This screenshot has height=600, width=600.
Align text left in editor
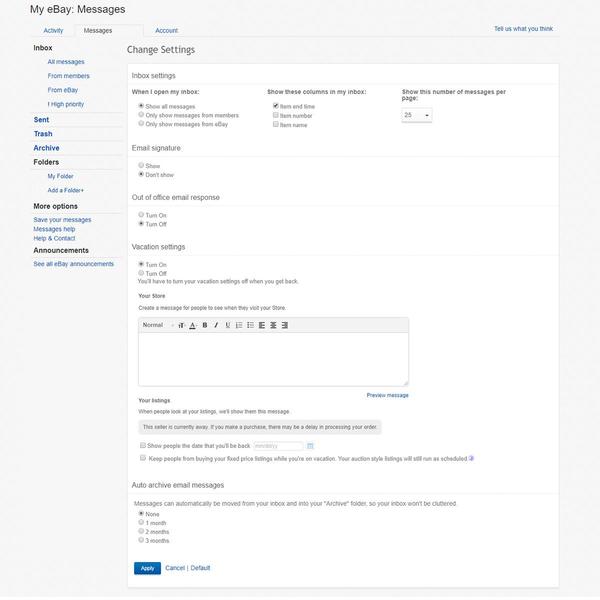262,325
